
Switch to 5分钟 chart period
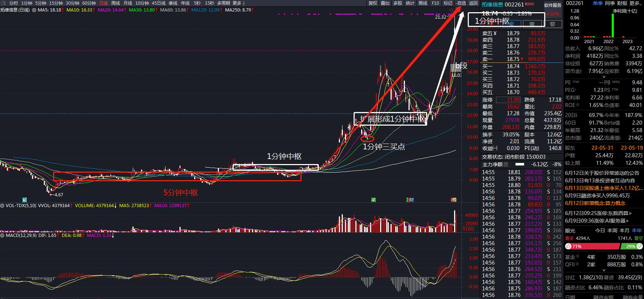[x=41, y=3]
